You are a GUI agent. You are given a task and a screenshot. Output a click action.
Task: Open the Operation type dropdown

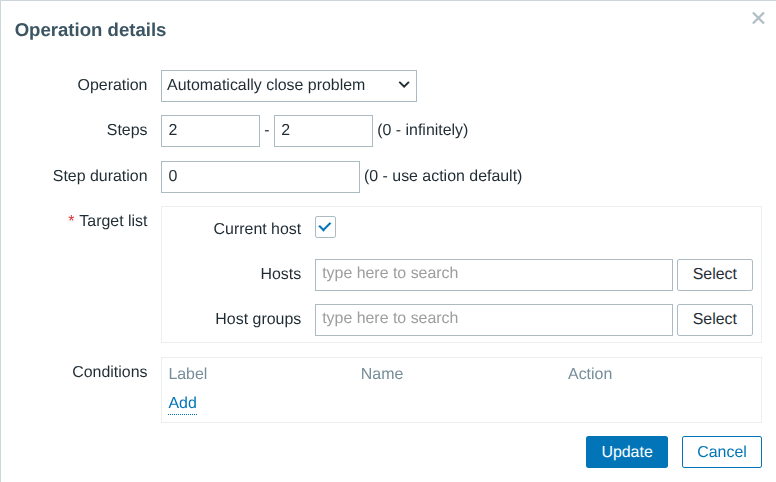point(288,86)
